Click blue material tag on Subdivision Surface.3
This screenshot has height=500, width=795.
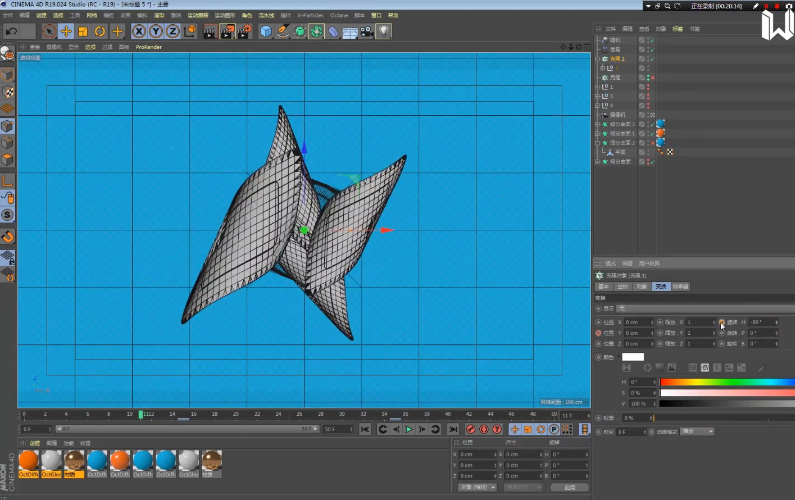(661, 124)
